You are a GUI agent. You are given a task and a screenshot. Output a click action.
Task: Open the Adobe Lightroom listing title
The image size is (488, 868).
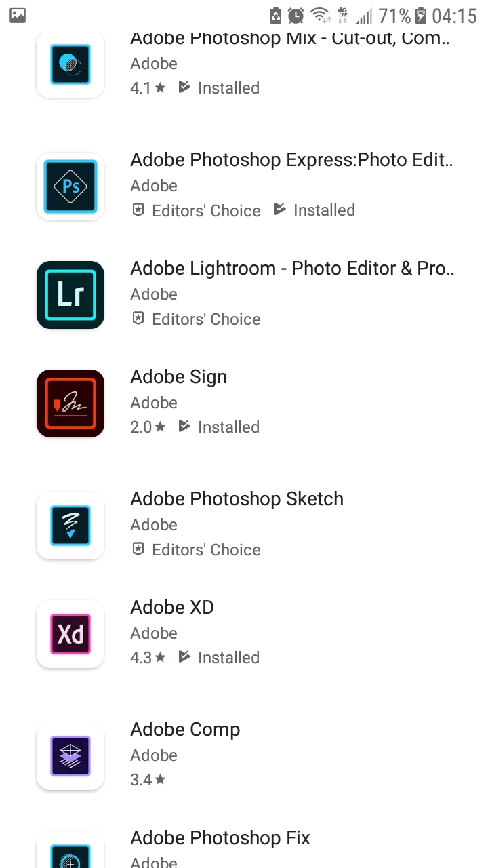pyautogui.click(x=291, y=269)
